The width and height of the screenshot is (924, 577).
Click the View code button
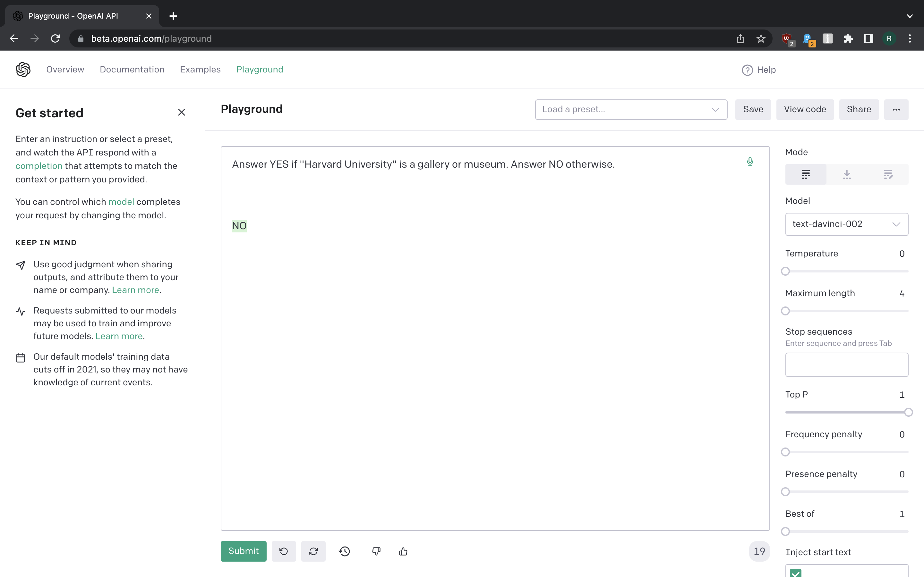pos(805,110)
